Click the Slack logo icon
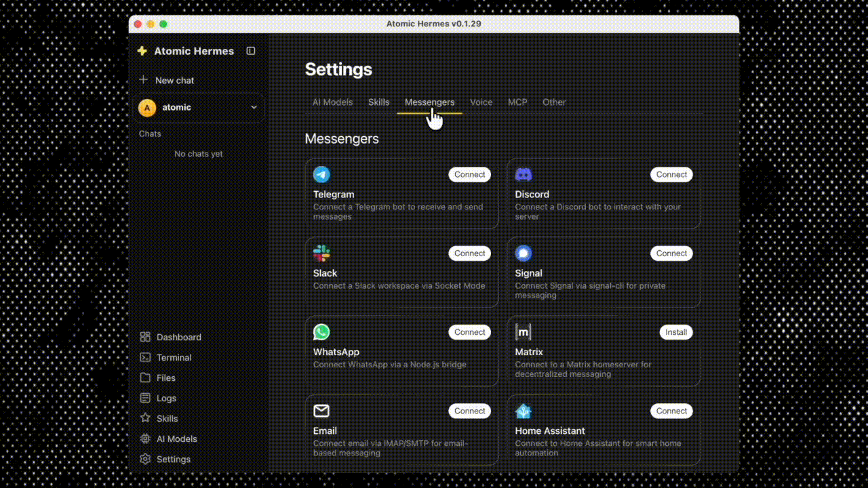Image resolution: width=868 pixels, height=488 pixels. 321,253
